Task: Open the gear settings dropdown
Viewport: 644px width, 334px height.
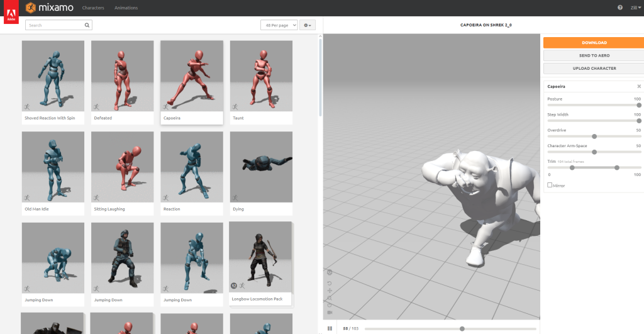Action: pos(307,25)
